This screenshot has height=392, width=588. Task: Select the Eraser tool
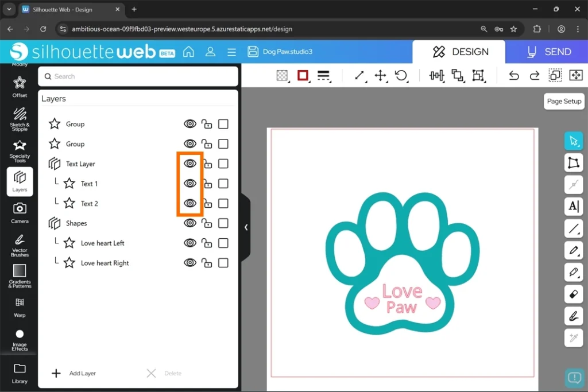[x=573, y=294]
